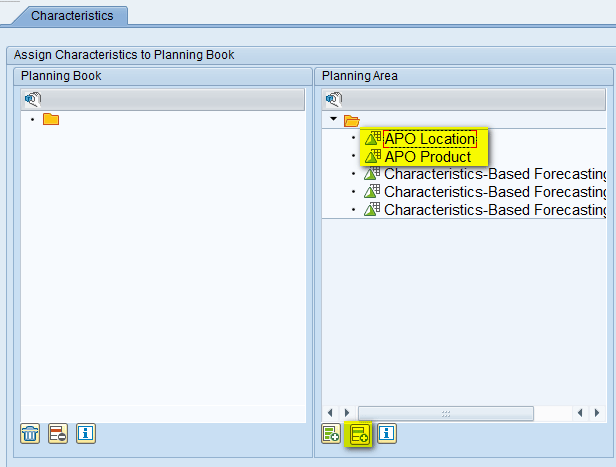Select the last Characteristics-Based Forecasting entry
Viewport: 616px width, 467px height.
(x=494, y=210)
